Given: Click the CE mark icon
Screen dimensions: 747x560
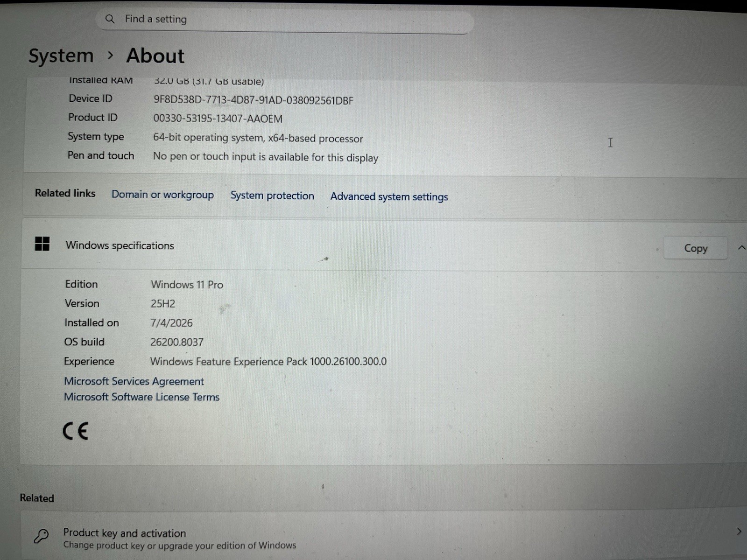Looking at the screenshot, I should tap(76, 431).
